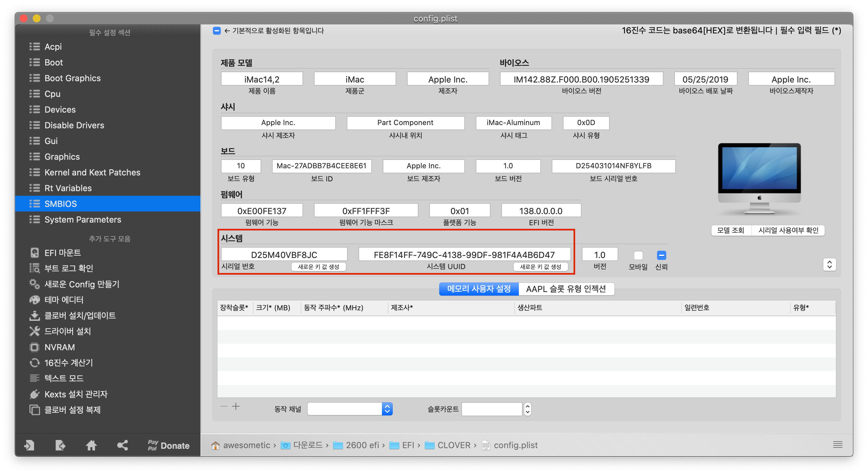This screenshot has height=474, width=868.
Task: Generate a new serial number key
Action: pos(318,266)
